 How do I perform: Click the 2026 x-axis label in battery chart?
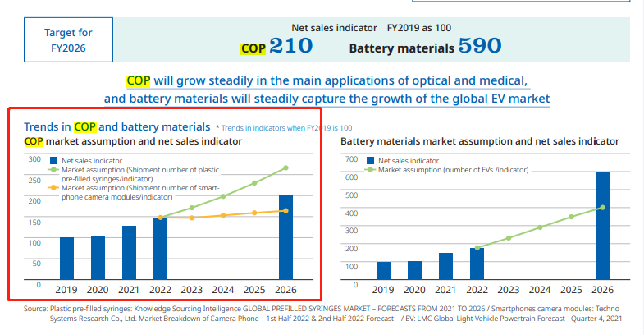pyautogui.click(x=602, y=290)
